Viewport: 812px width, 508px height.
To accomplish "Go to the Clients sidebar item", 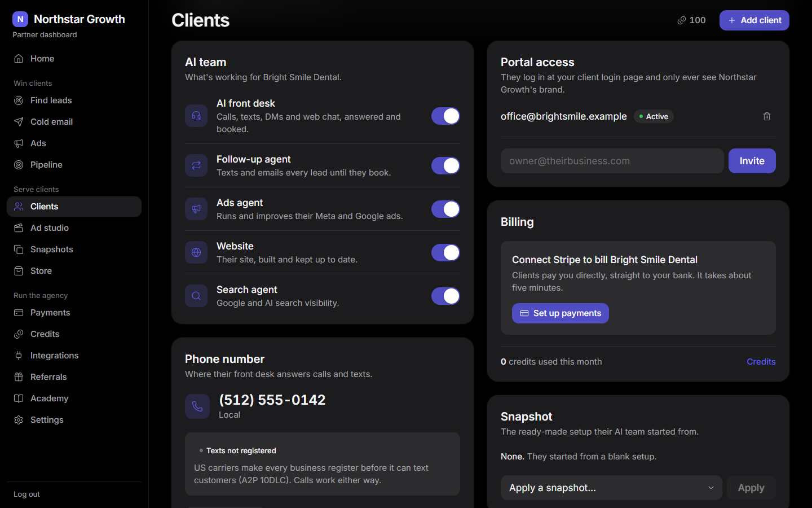I will [74, 207].
